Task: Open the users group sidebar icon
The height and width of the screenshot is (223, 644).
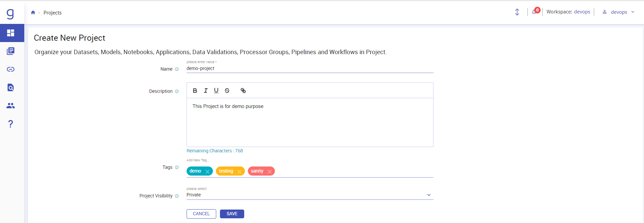Action: pos(11,106)
